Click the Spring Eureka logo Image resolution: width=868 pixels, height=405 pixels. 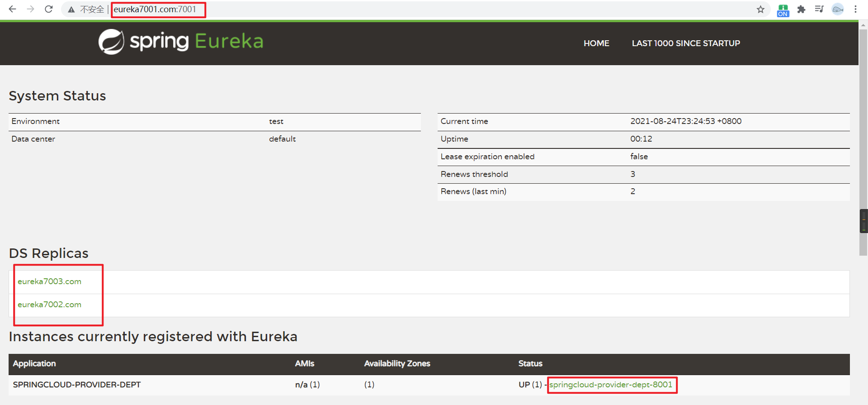[181, 42]
